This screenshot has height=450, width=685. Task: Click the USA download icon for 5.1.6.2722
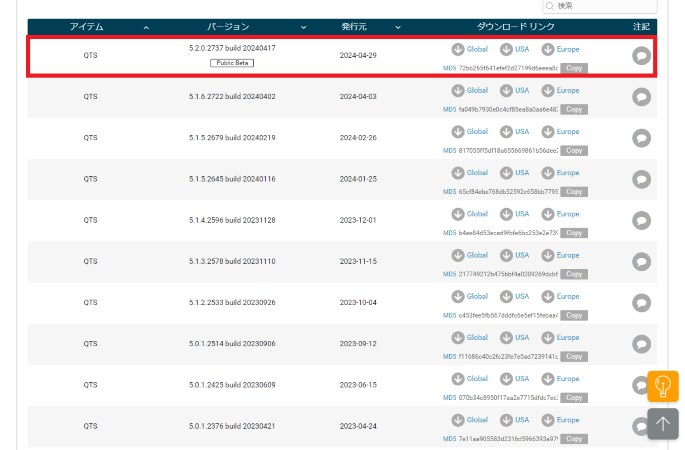[506, 90]
